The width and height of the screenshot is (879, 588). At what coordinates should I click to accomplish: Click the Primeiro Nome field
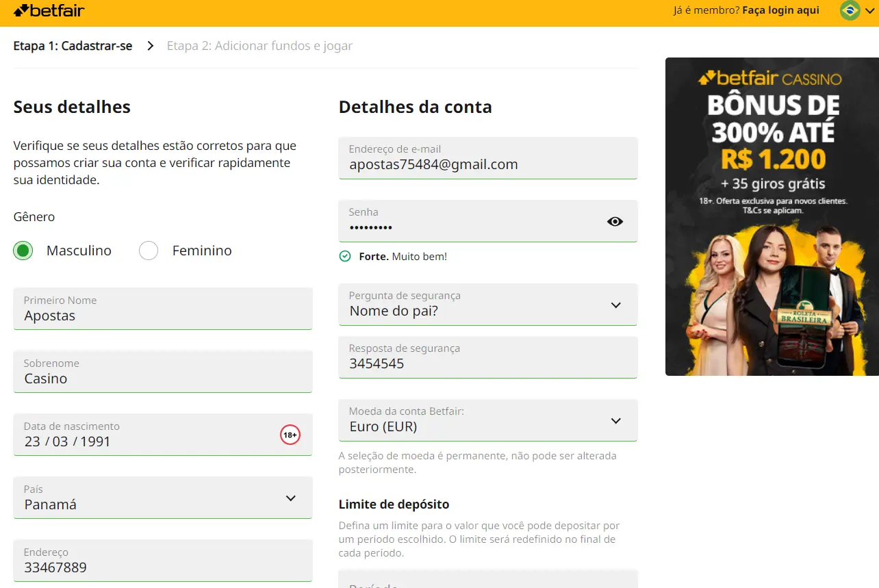(x=163, y=309)
